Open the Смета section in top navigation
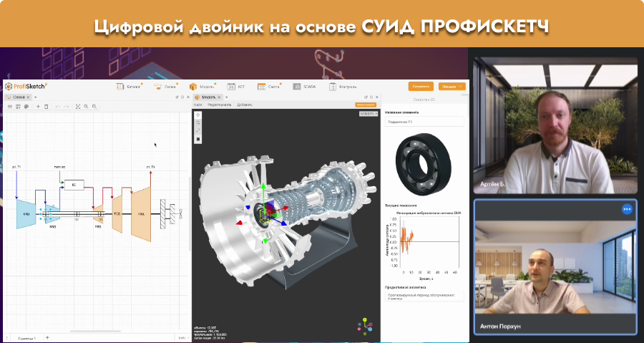This screenshot has width=644, height=343. point(268,87)
